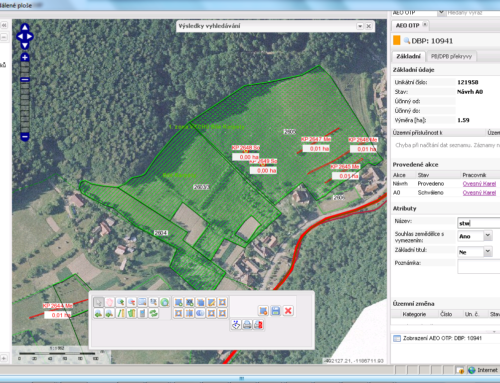Click the Kategorie column header
This screenshot has width=500, height=383.
point(414,314)
